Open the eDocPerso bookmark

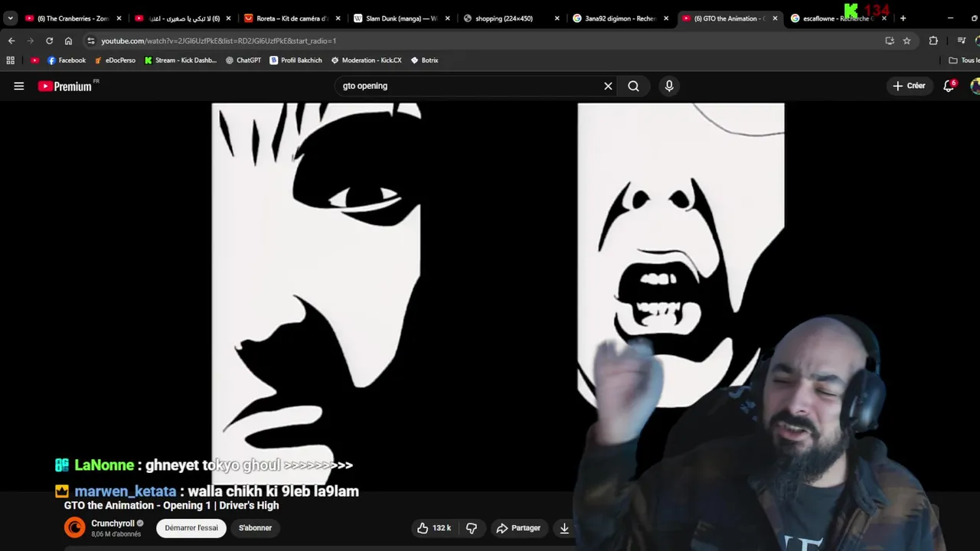pyautogui.click(x=115, y=60)
